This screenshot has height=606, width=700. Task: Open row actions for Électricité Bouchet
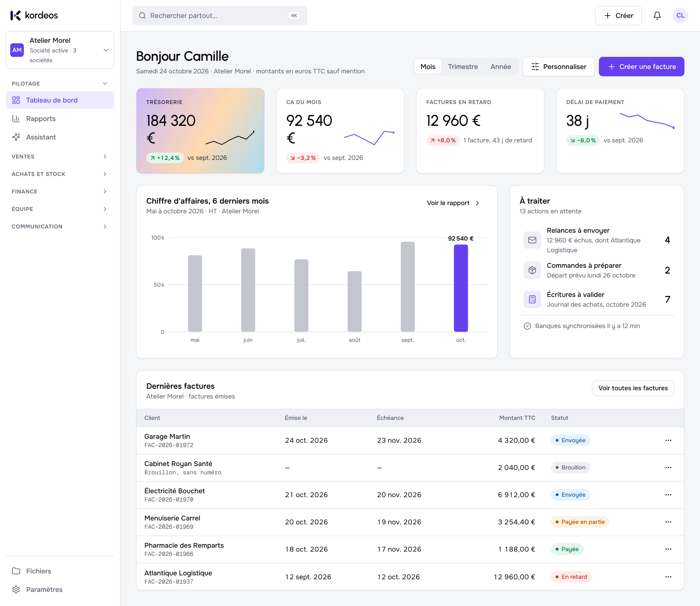668,495
